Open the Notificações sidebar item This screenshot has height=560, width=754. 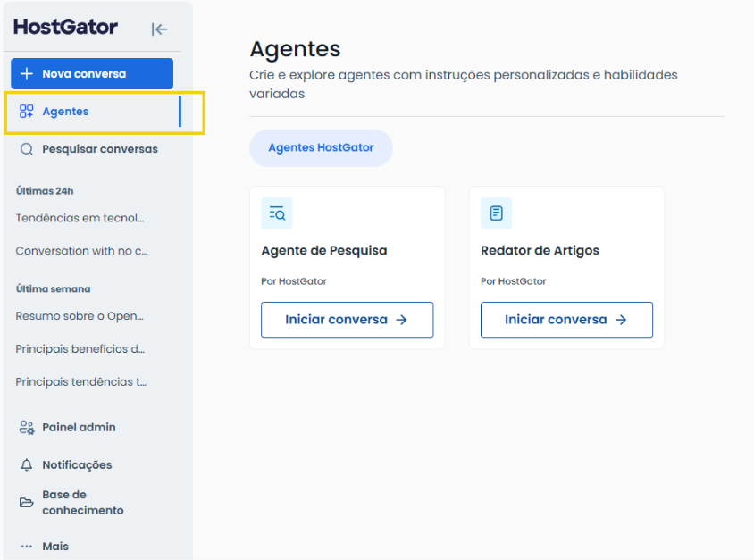pos(66,464)
